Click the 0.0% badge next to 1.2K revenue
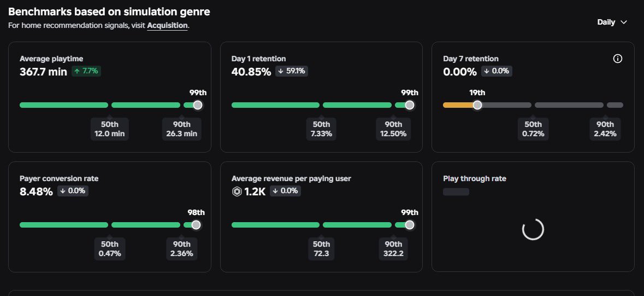Screen dimensions: 644x296 tap(286, 191)
